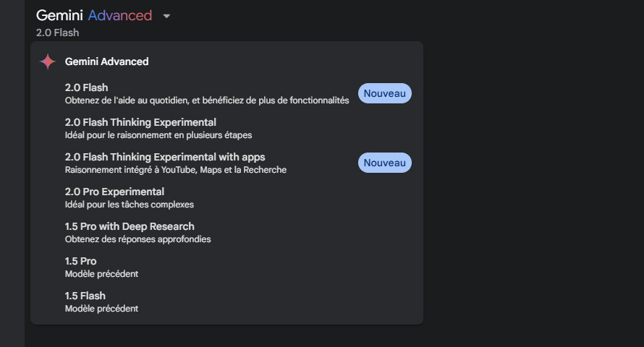The image size is (644, 347).
Task: Click the Nouveau badge beside with apps
Action: point(385,163)
